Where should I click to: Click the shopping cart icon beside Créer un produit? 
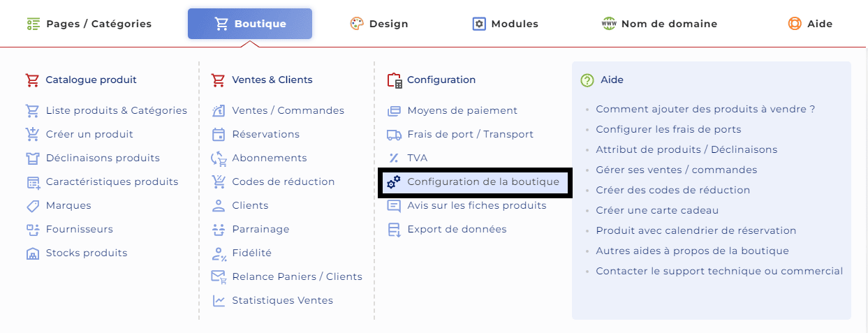click(32, 134)
